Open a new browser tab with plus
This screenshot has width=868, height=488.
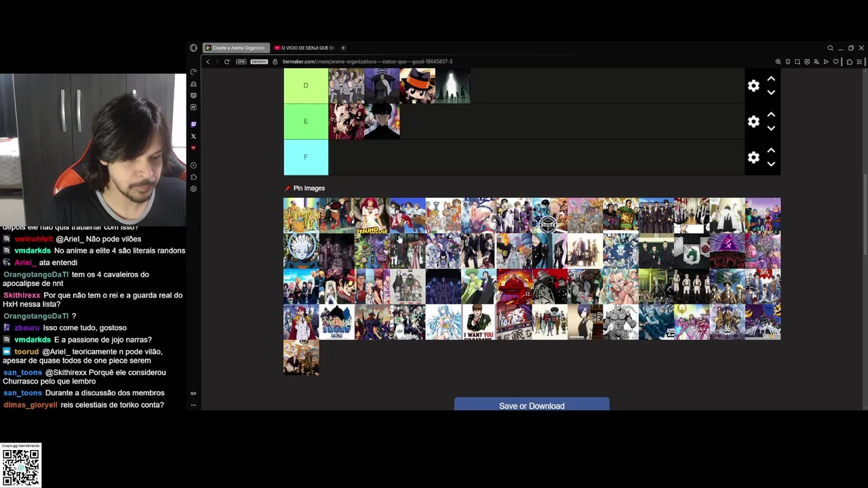[x=343, y=48]
